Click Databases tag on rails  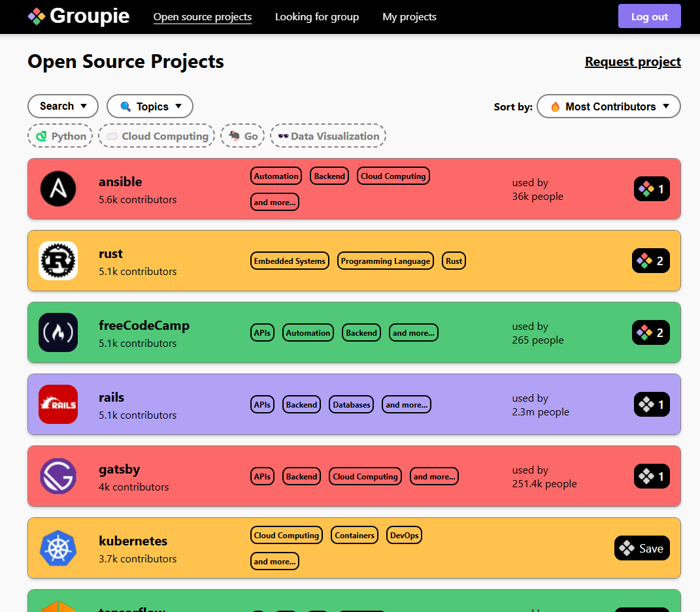pos(352,404)
